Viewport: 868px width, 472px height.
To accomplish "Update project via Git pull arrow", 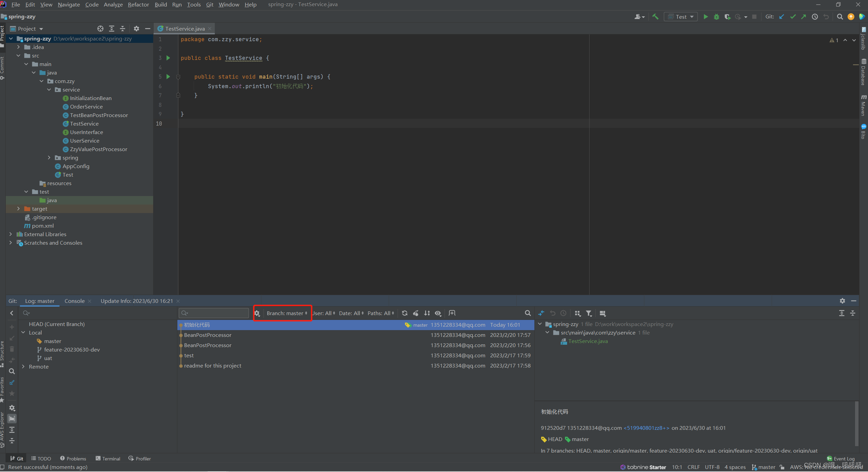I will (782, 17).
